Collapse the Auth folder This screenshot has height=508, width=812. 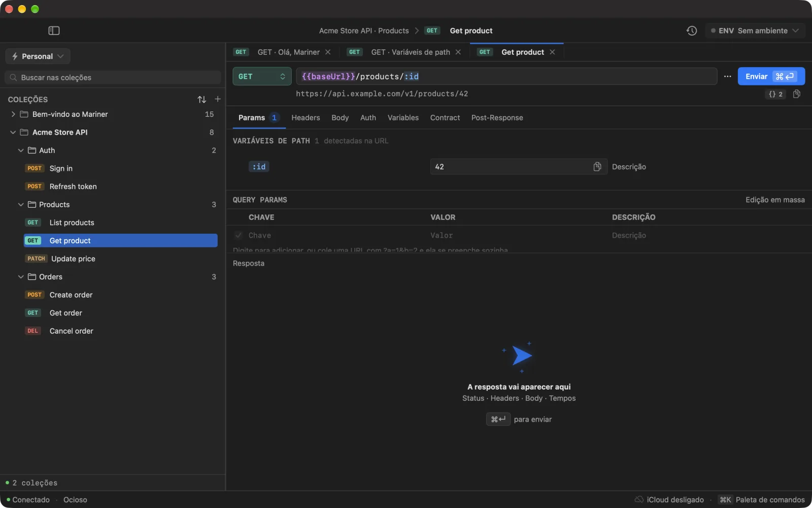(x=21, y=150)
